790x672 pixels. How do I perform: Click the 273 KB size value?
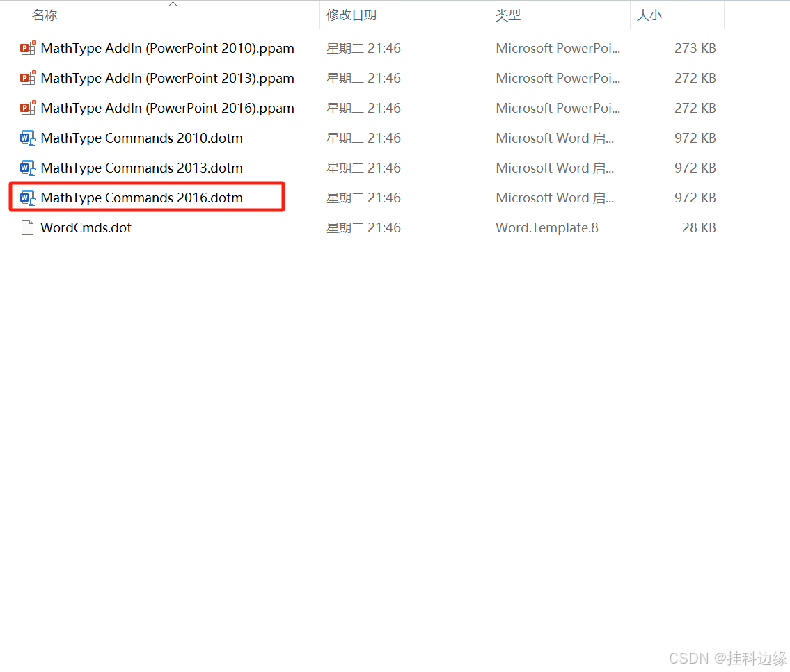pyautogui.click(x=695, y=48)
